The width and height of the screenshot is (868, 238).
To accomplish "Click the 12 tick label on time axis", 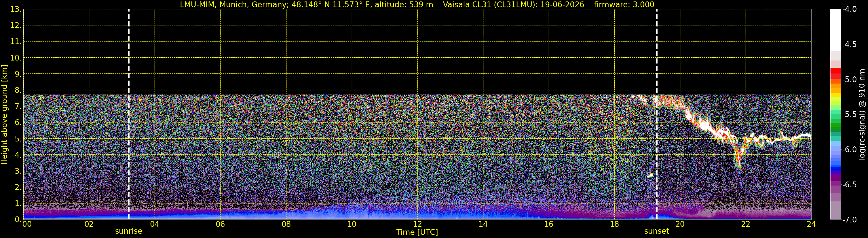I will (x=417, y=224).
